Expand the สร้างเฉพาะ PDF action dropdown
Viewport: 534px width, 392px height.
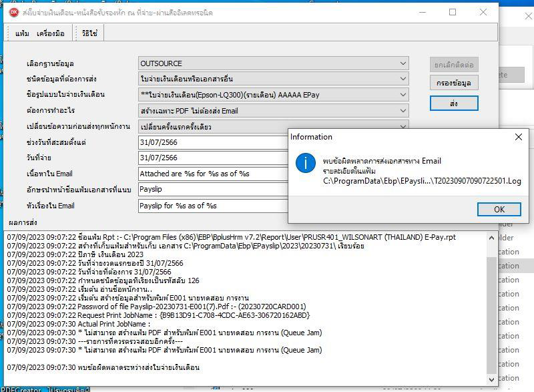403,111
